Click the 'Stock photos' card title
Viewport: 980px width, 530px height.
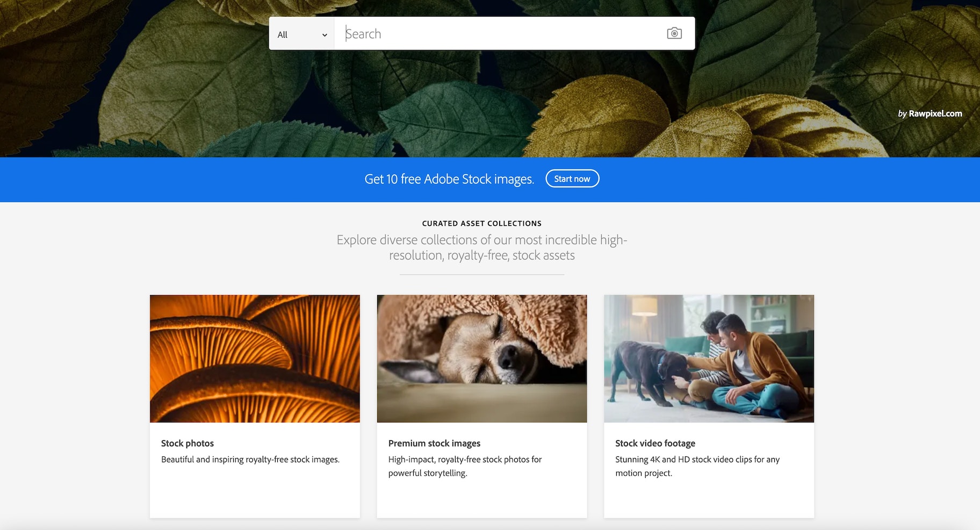[188, 443]
